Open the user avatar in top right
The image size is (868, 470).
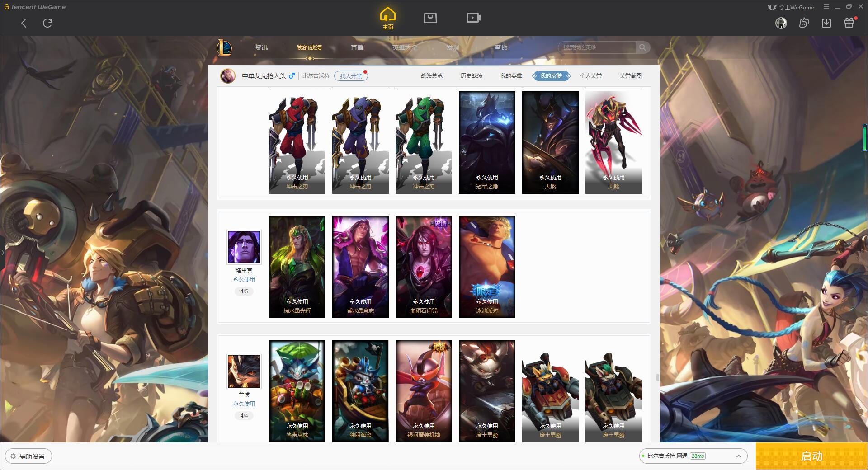pos(781,23)
